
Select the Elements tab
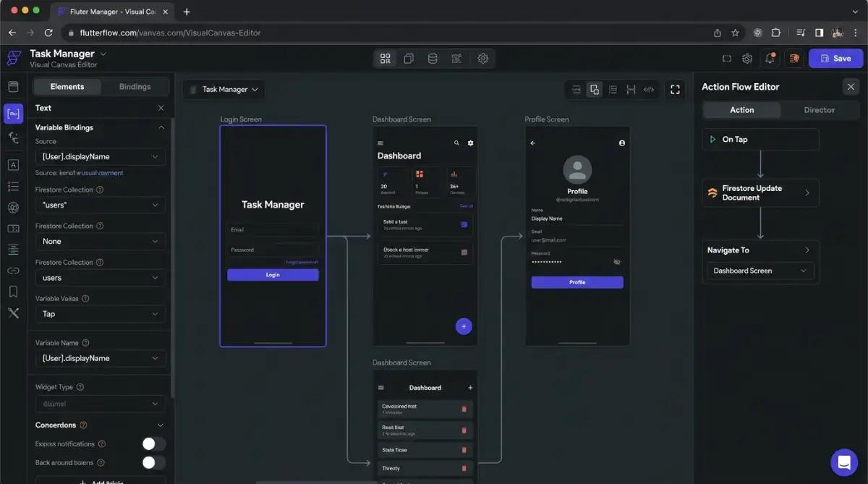[x=67, y=87]
